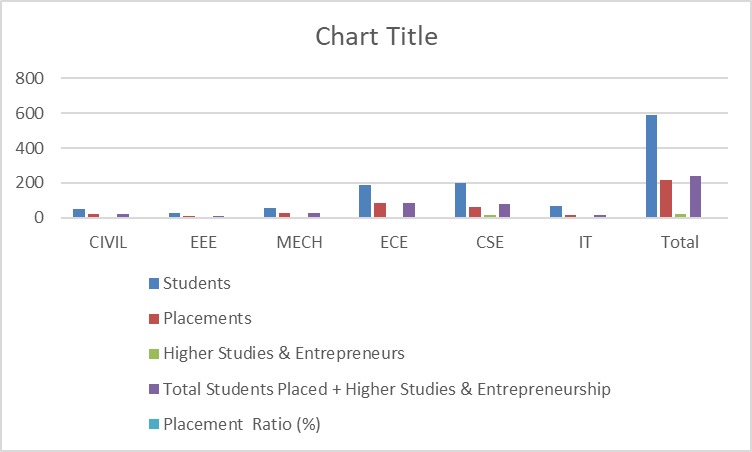Select the red Placements legend swatch
The image size is (752, 452).
154,319
